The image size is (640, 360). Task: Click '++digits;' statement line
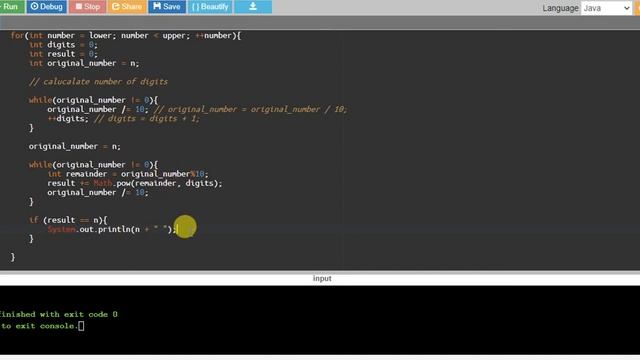[x=68, y=119]
